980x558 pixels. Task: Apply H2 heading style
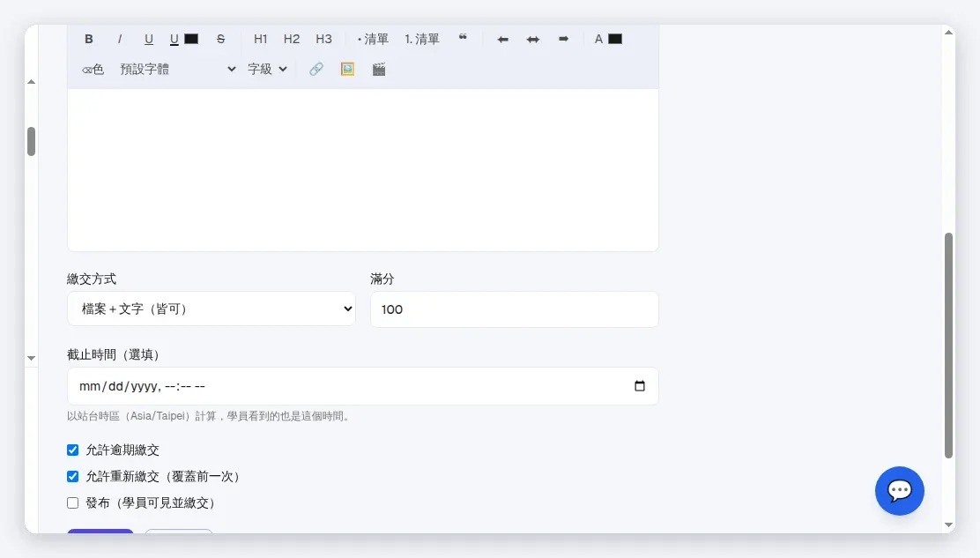coord(291,40)
